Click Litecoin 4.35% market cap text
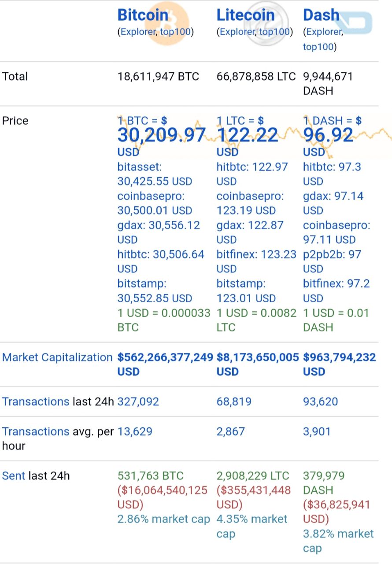 tap(252, 527)
